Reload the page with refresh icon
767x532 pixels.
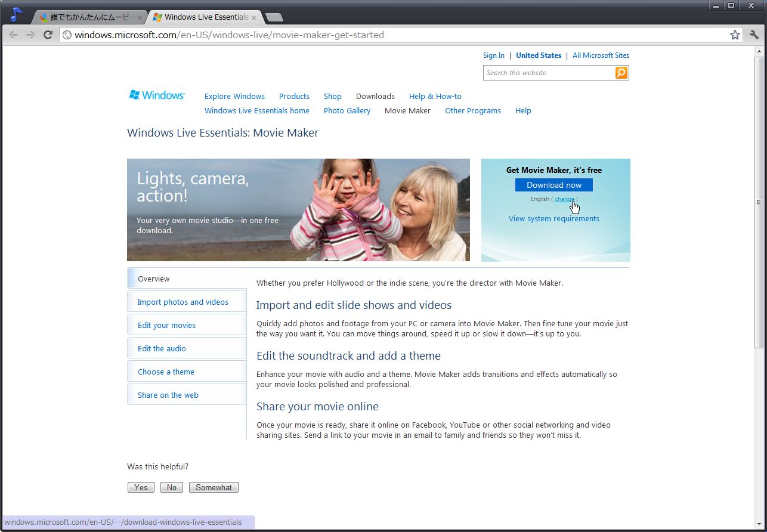coord(48,35)
